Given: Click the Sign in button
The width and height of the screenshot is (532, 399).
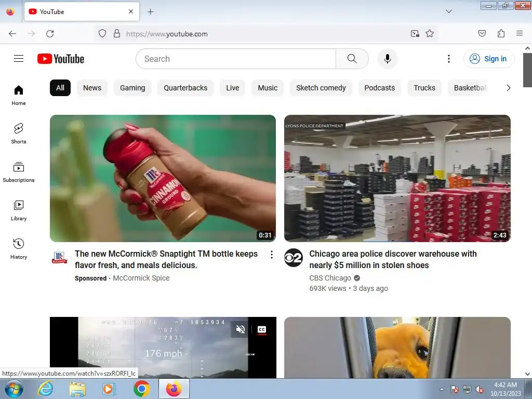Looking at the screenshot, I should tap(488, 59).
